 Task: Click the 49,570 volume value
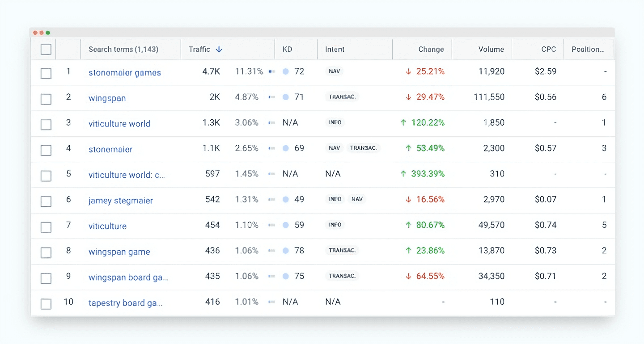(x=491, y=225)
